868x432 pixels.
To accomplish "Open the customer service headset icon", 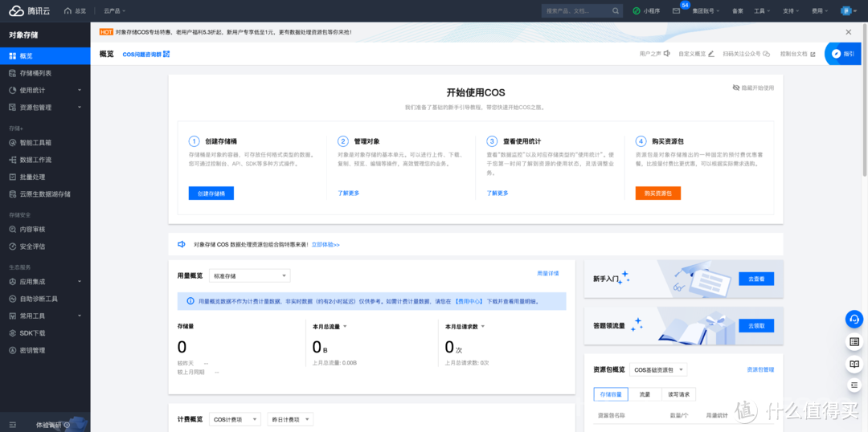I will (x=854, y=319).
